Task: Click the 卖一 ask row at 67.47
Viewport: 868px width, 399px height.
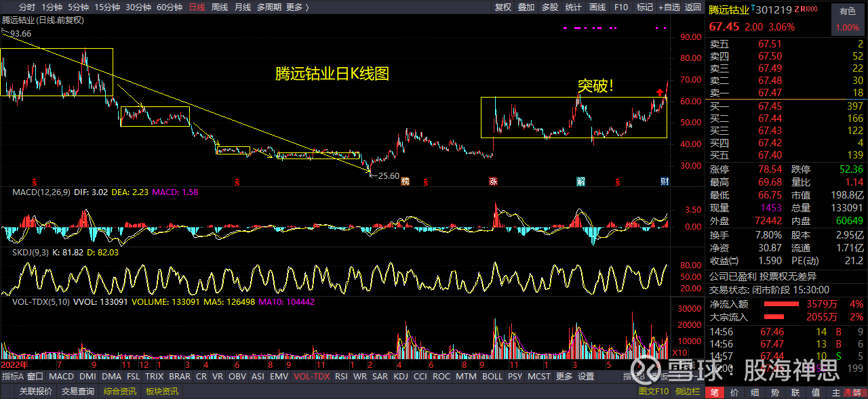Action: pyautogui.click(x=787, y=93)
